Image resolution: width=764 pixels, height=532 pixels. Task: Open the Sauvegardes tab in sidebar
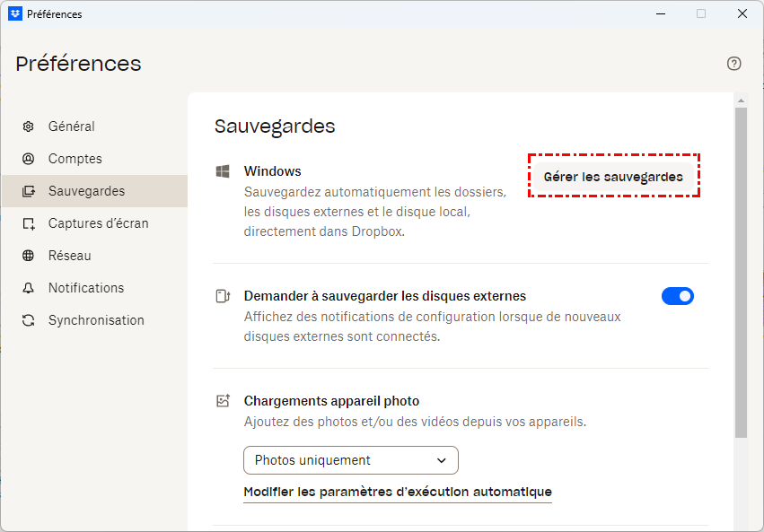tap(86, 191)
